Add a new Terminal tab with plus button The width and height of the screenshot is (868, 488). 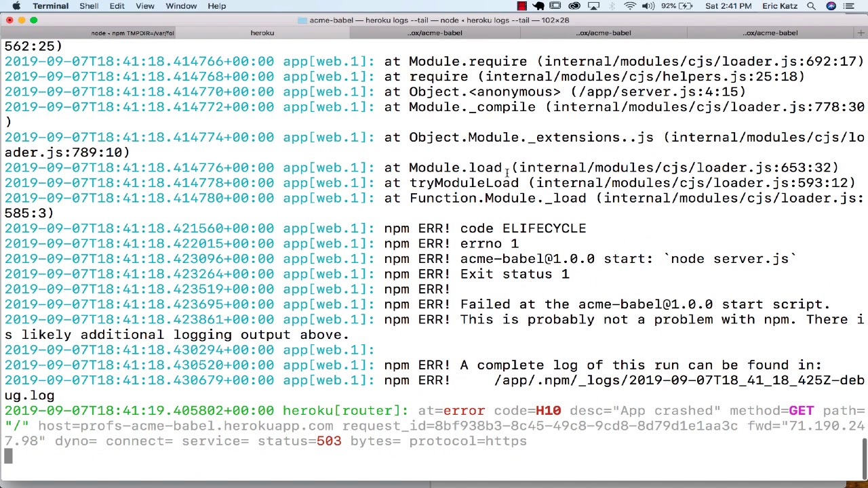click(x=861, y=33)
